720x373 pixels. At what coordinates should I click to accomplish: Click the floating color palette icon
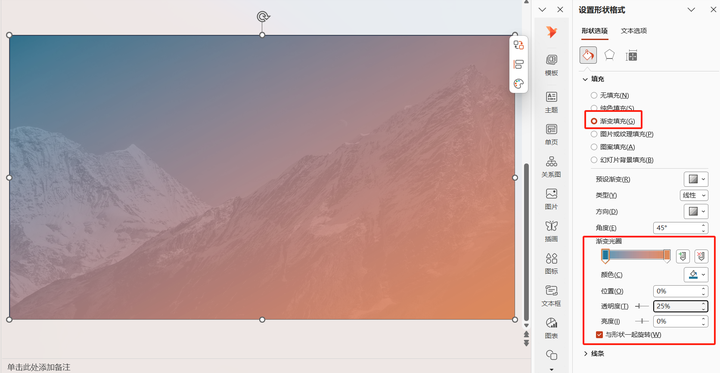[x=518, y=84]
